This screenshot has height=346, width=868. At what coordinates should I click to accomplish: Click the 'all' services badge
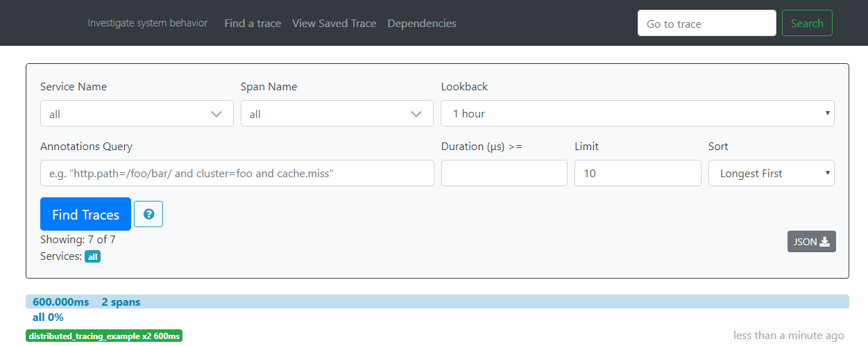(x=92, y=257)
